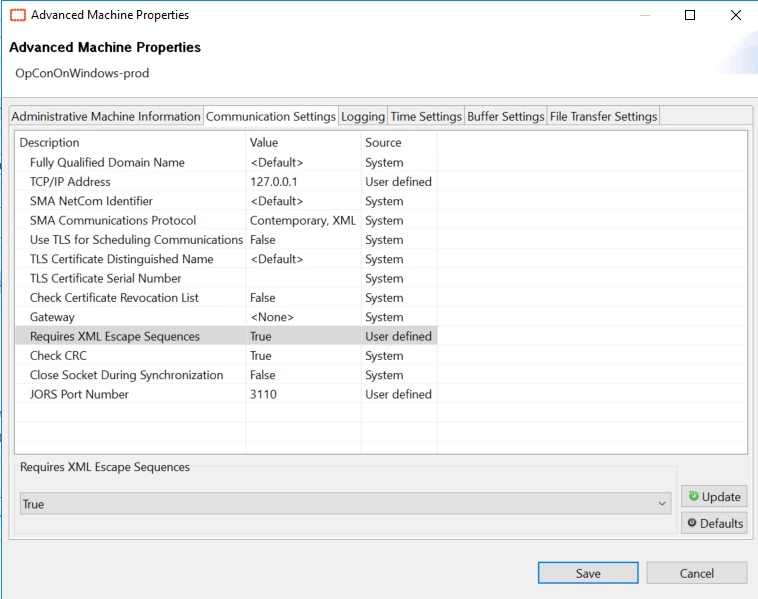Switch to the Logging tab
758x599 pixels.
(x=363, y=117)
